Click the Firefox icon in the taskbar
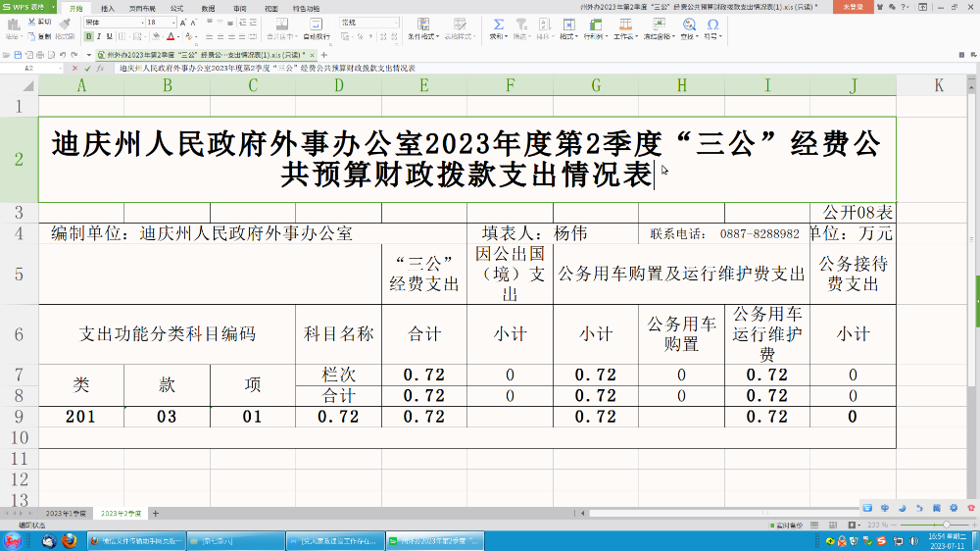980x551 pixels. tap(69, 540)
